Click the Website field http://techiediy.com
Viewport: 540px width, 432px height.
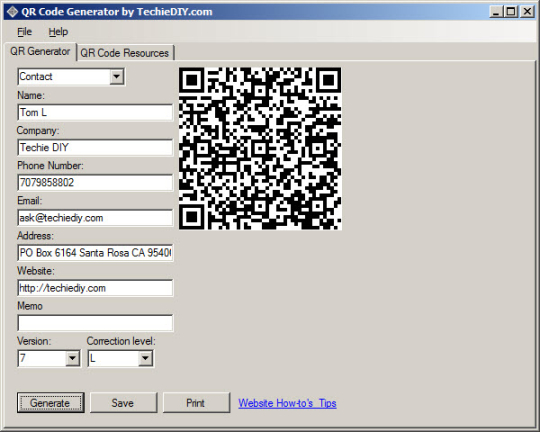pos(95,288)
